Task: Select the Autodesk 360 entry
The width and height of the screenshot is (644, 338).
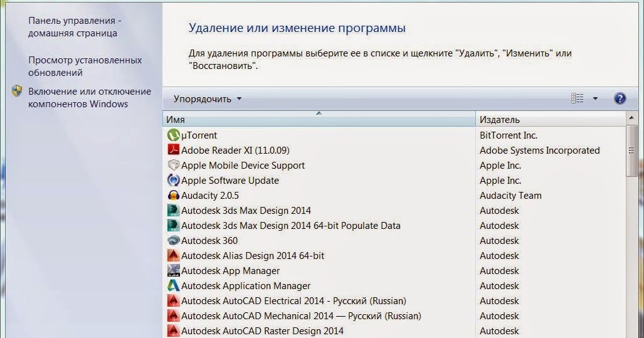Action: [209, 241]
